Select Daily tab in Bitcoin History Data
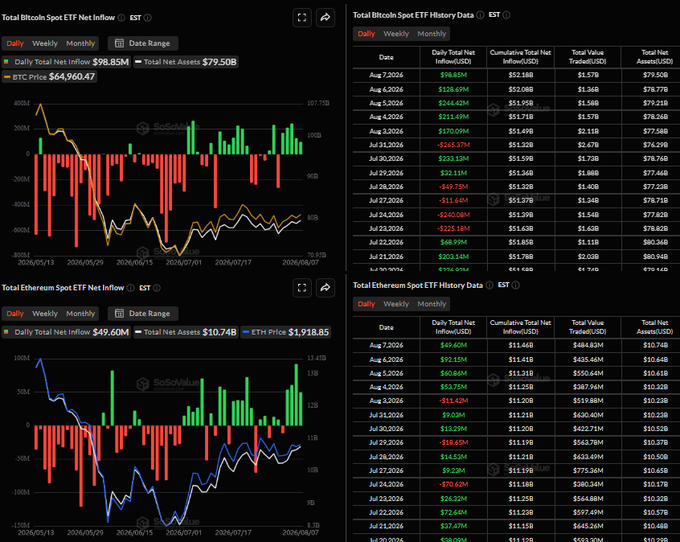680x542 pixels. 366,34
